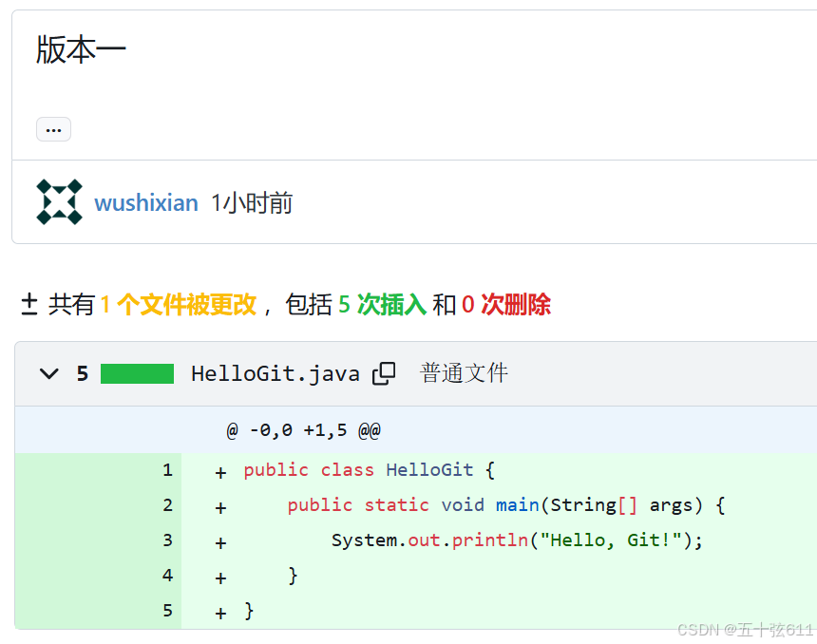Expand the hunk header @@ -0,0 +1,5 @@

click(x=303, y=429)
